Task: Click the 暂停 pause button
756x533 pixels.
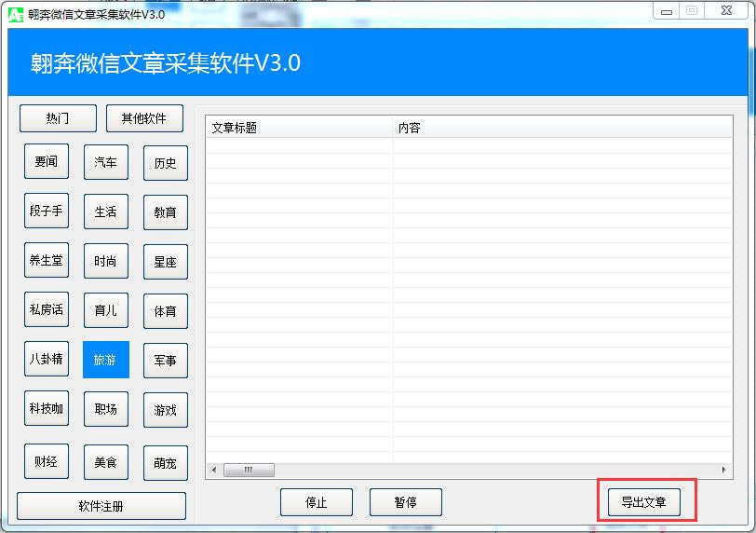Action: click(406, 502)
